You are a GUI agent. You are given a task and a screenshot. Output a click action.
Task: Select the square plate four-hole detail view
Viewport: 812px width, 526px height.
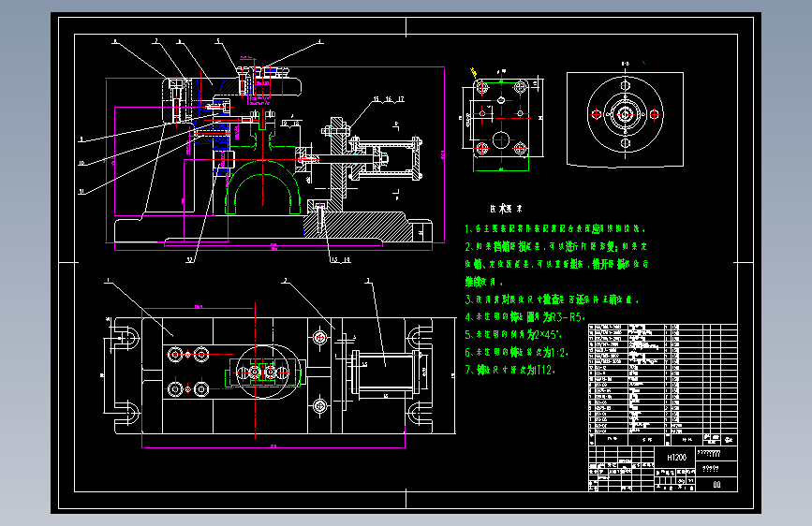(x=501, y=119)
